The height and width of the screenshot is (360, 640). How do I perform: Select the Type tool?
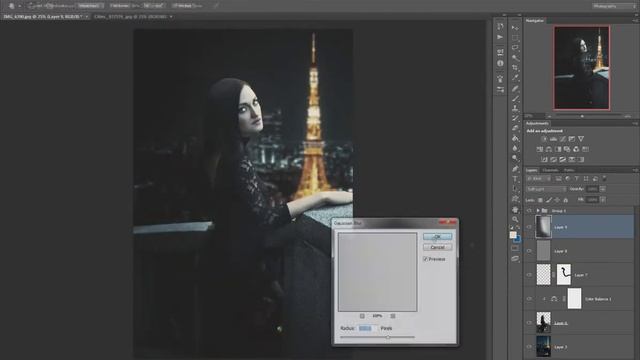click(516, 179)
